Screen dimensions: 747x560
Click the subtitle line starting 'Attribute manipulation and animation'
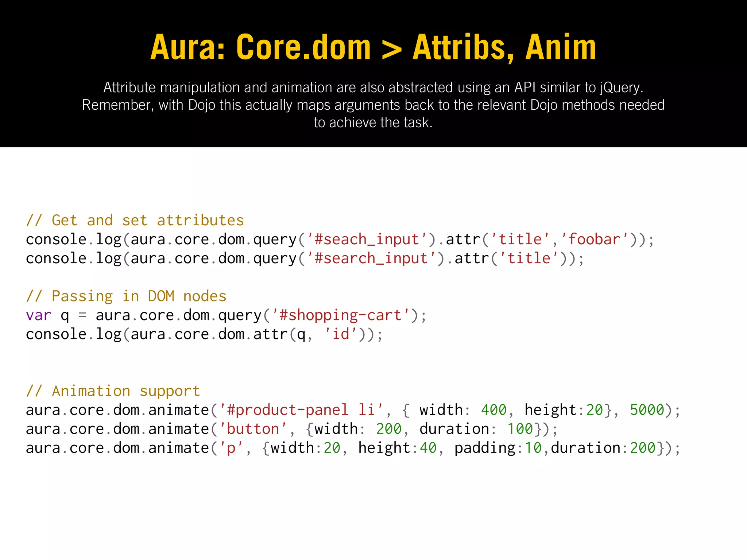tap(373, 87)
